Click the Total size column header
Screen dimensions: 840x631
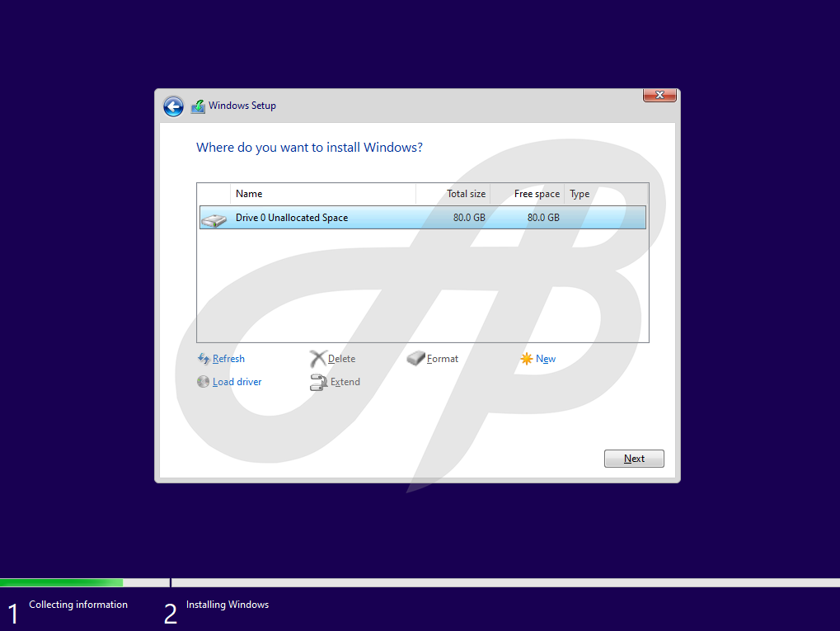coord(453,194)
